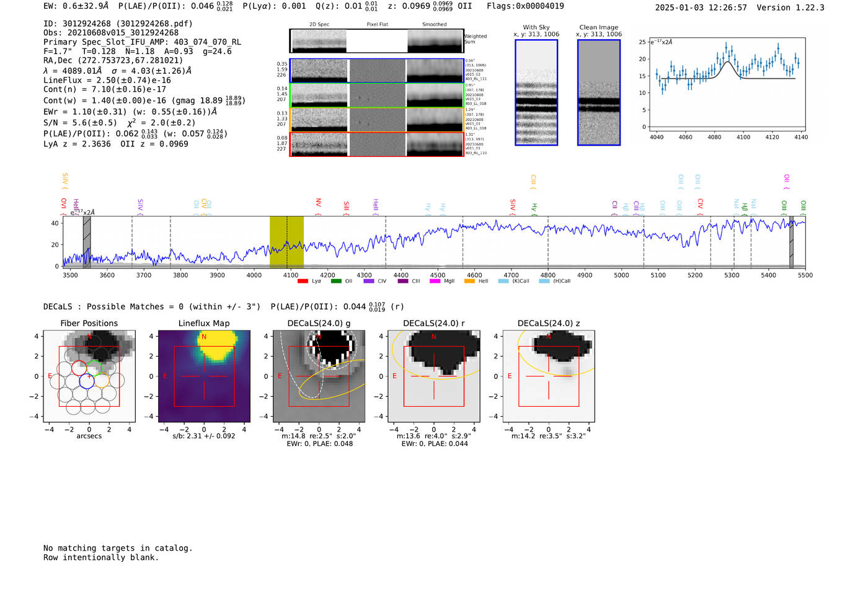Click the blue-outlined 2D spec fiber row
This screenshot has width=868, height=591.
376,71
